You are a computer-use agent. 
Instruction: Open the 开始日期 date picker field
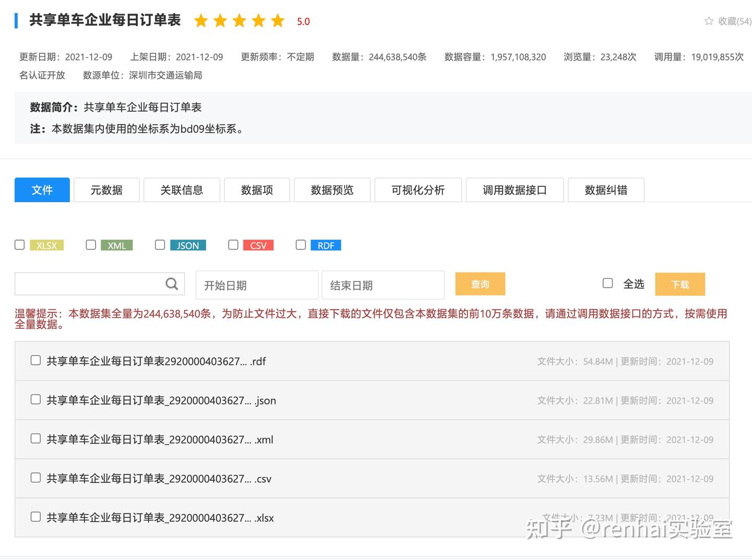pos(256,285)
